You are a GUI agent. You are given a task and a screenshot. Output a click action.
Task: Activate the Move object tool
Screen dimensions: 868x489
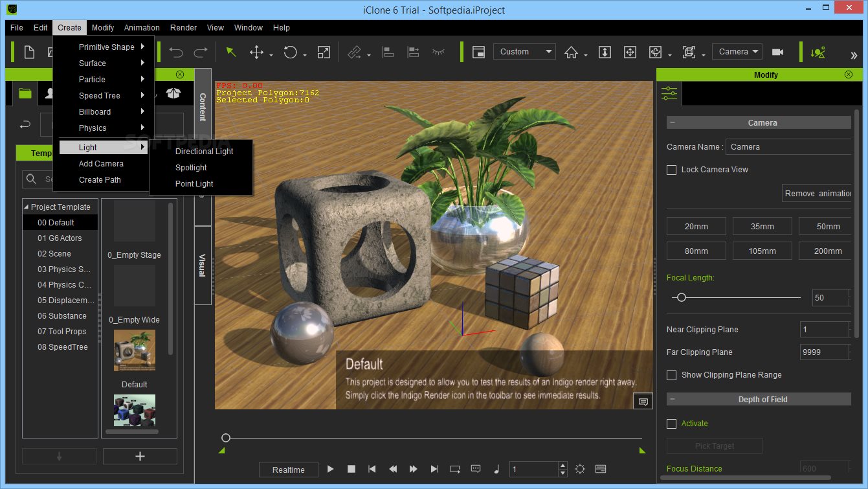pyautogui.click(x=257, y=52)
